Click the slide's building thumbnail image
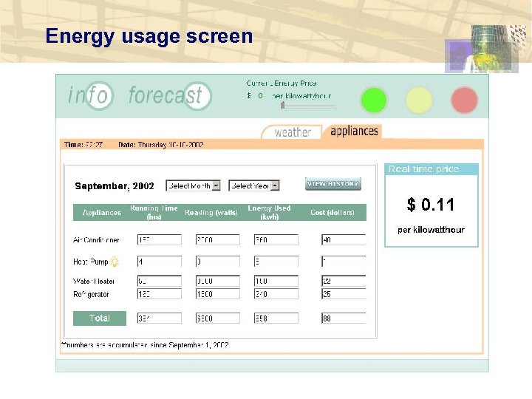Screen dimensions: 532x399 click(482, 49)
